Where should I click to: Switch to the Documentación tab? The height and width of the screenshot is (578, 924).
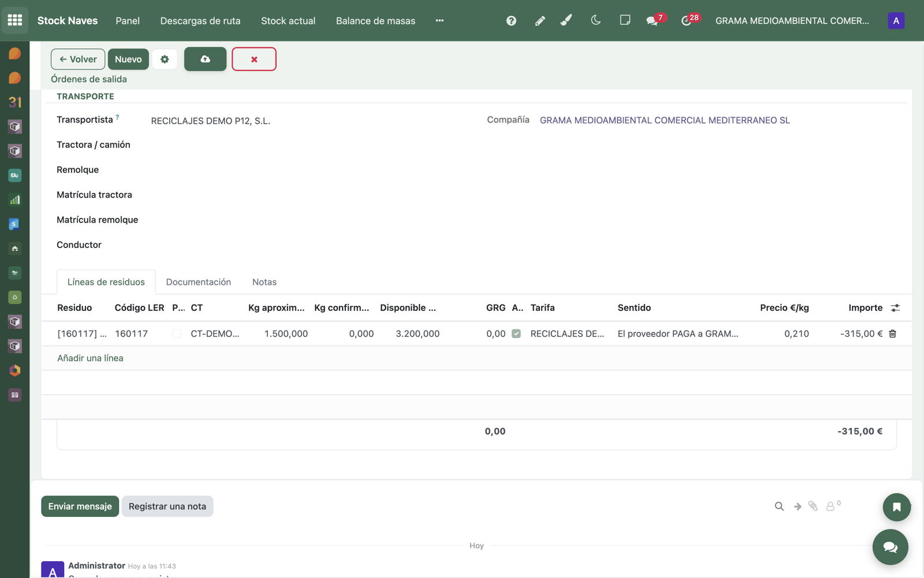pos(199,282)
